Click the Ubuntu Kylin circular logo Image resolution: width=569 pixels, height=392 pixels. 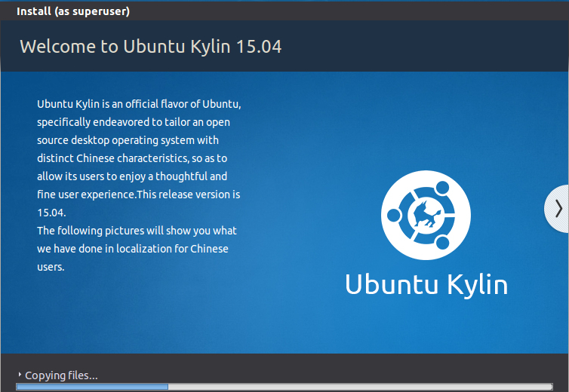tap(426, 215)
